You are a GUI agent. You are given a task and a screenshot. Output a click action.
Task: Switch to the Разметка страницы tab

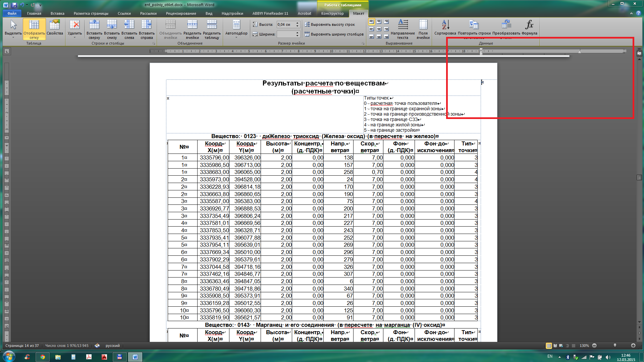[x=91, y=13]
